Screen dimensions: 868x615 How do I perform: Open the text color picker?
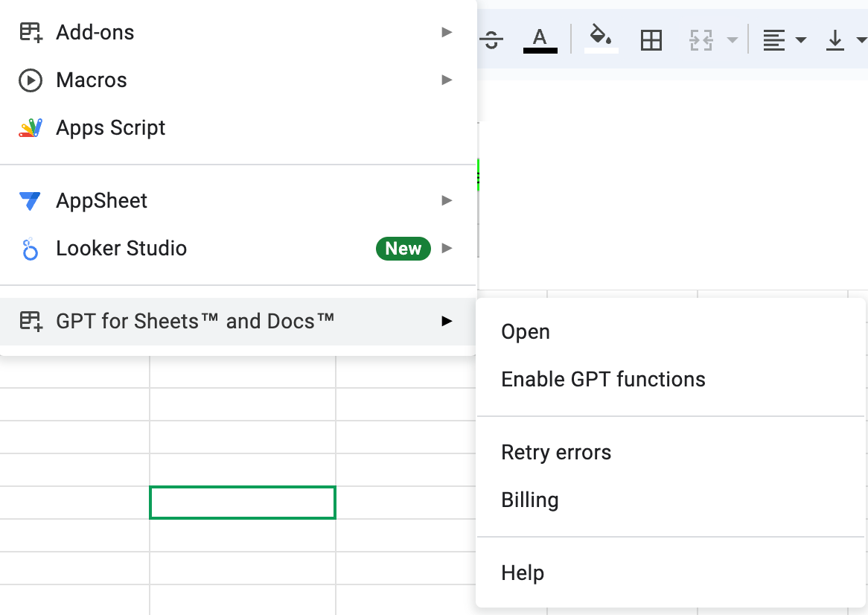[540, 40]
